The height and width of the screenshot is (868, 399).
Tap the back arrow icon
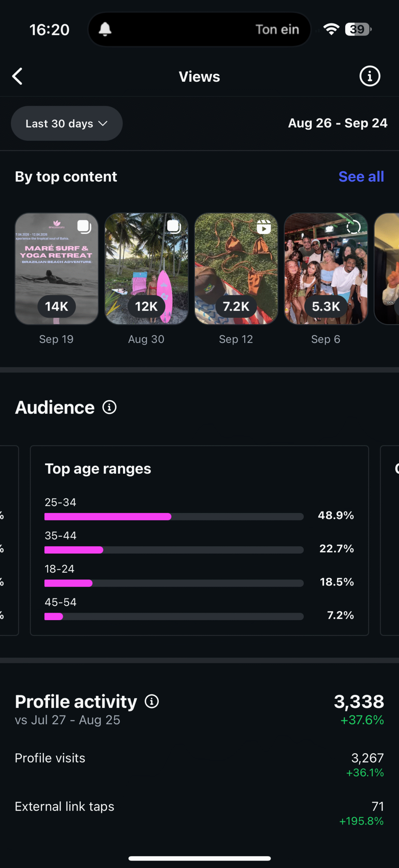[x=18, y=76]
